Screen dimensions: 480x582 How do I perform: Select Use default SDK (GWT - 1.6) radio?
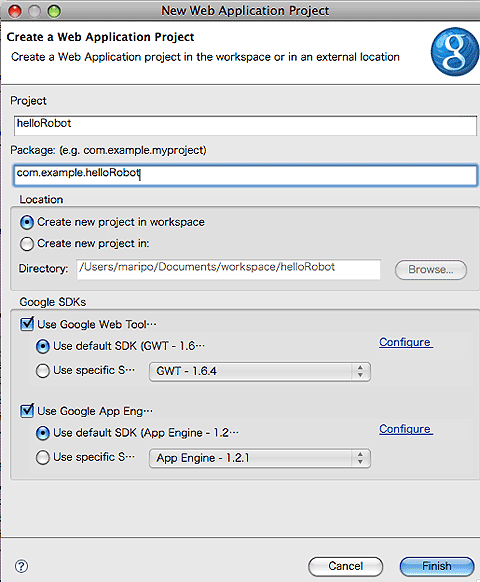43,346
